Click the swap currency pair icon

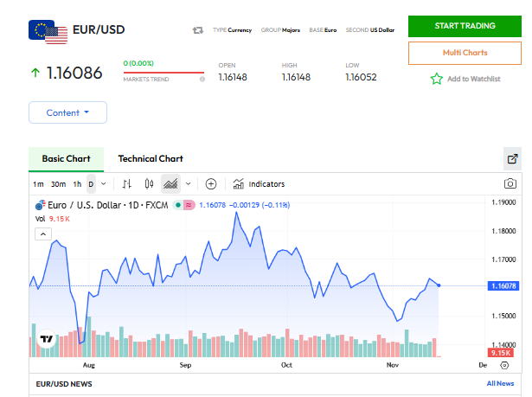coord(197,30)
